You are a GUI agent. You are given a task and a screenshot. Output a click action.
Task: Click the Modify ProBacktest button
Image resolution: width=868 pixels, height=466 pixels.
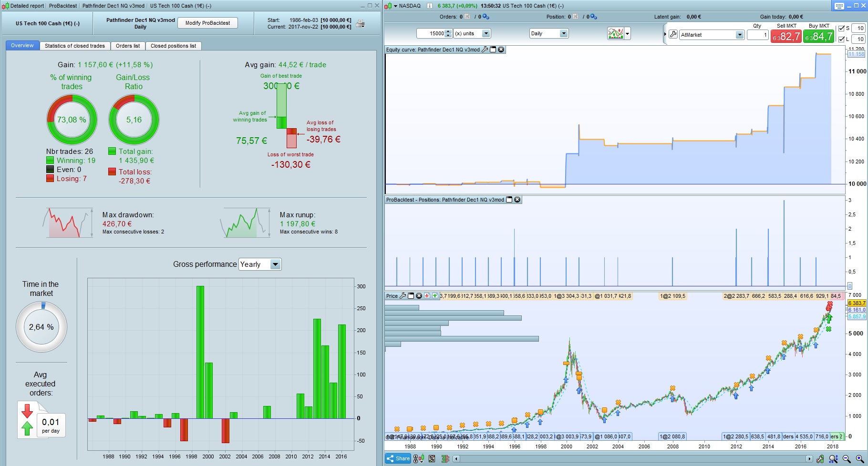point(207,23)
